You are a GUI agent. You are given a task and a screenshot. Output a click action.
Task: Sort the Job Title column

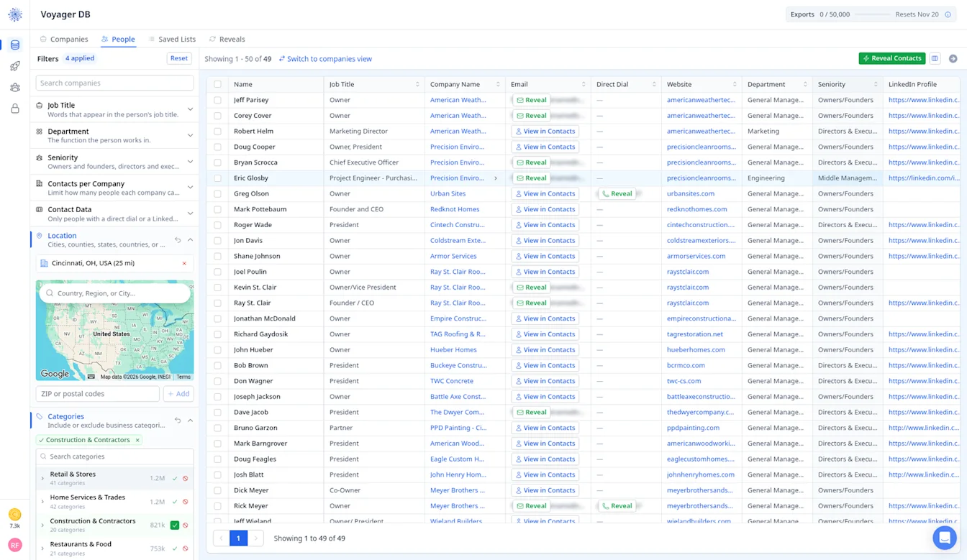coord(417,84)
